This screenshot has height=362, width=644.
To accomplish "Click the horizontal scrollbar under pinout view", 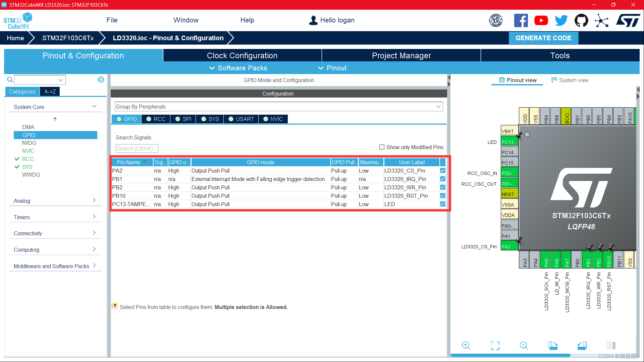I will (x=510, y=355).
